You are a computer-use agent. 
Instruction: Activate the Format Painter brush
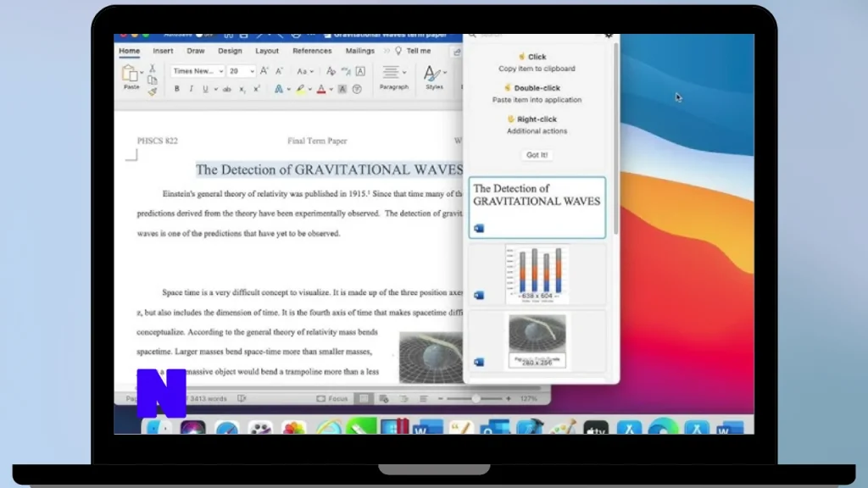click(x=153, y=91)
